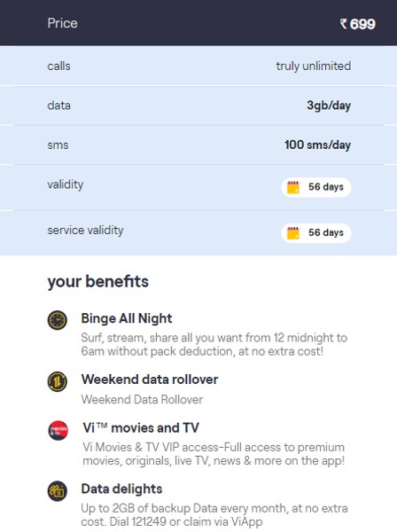Open the Vi movies and TV heading
The image size is (397, 532).
tap(141, 428)
